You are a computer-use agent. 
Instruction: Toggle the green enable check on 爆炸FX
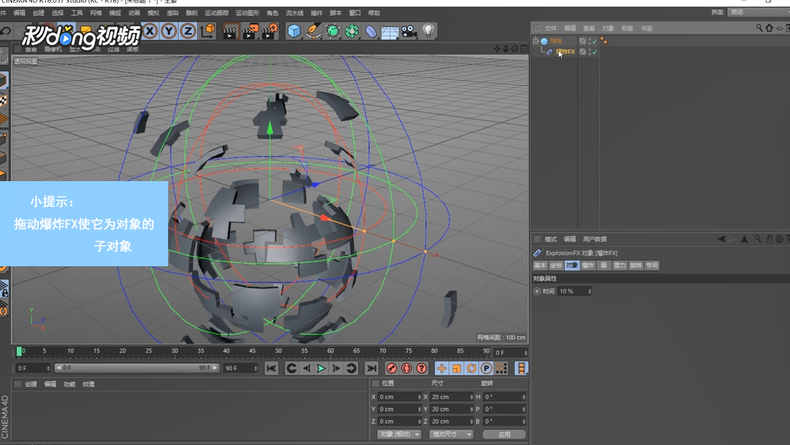[x=593, y=51]
